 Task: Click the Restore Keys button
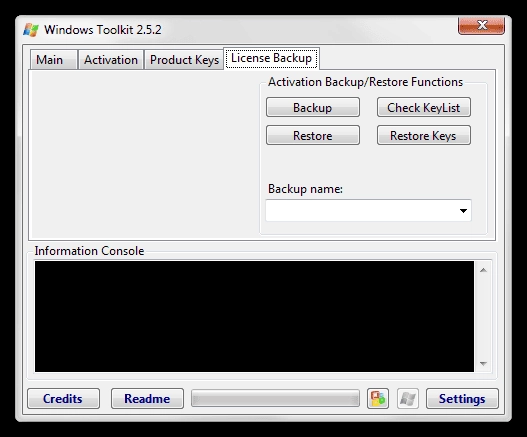click(424, 135)
